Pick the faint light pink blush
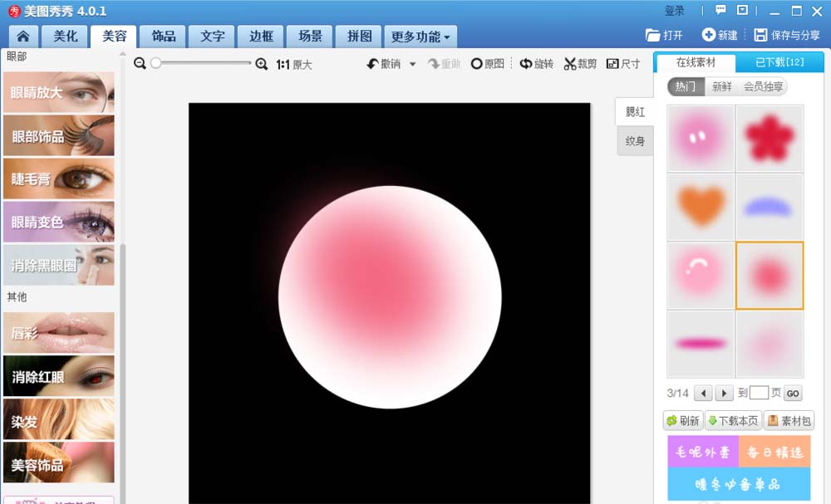Viewport: 831px width, 504px height. coord(770,344)
